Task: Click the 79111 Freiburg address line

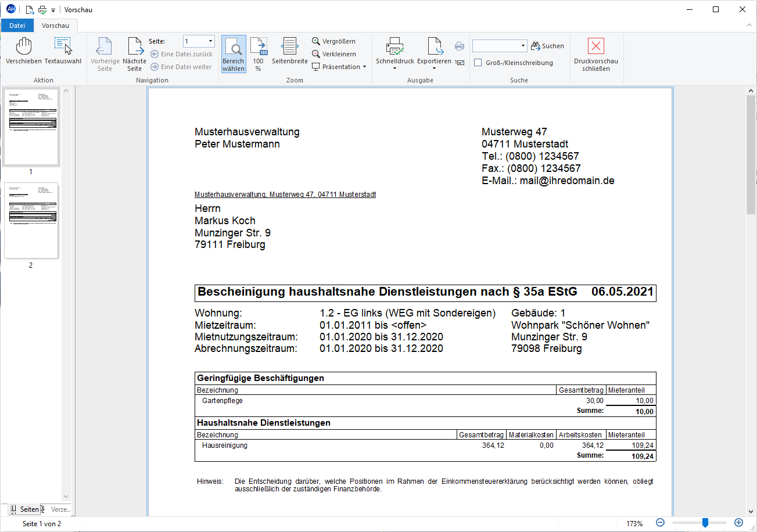Action: point(230,245)
